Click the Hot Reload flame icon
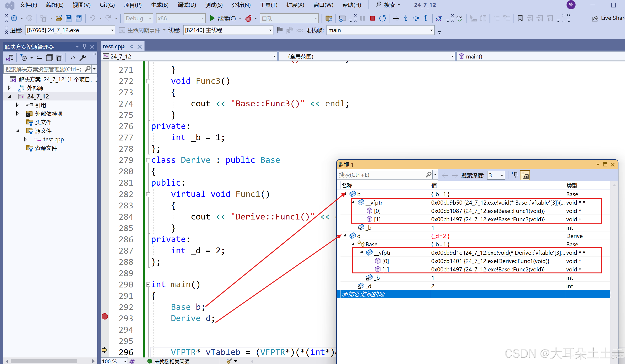Image resolution: width=625 pixels, height=364 pixels. coord(248,18)
